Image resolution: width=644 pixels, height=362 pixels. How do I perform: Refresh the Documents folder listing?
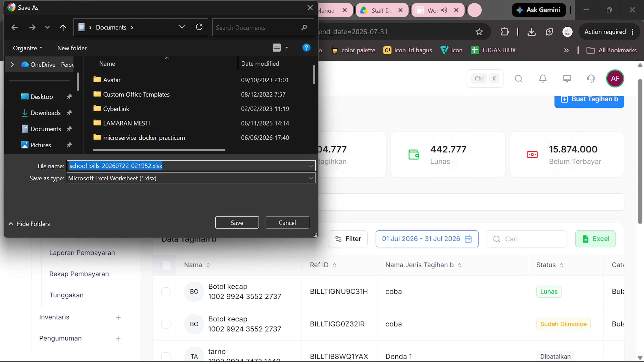coord(199,27)
